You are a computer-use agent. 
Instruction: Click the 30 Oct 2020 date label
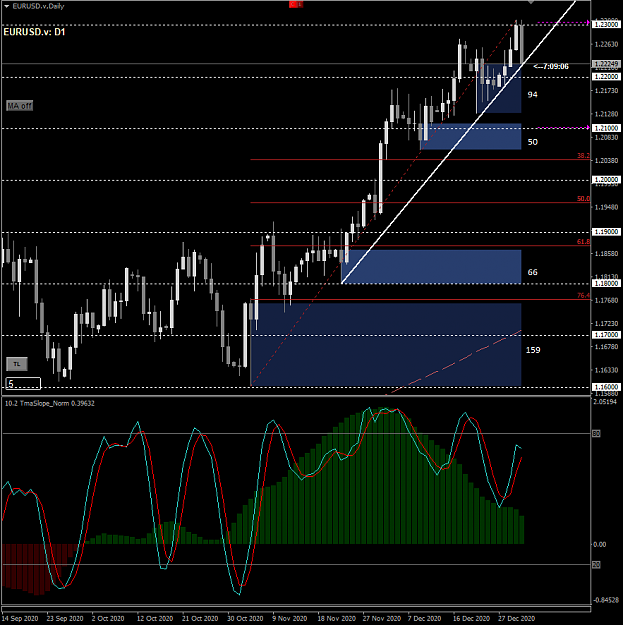[245, 619]
